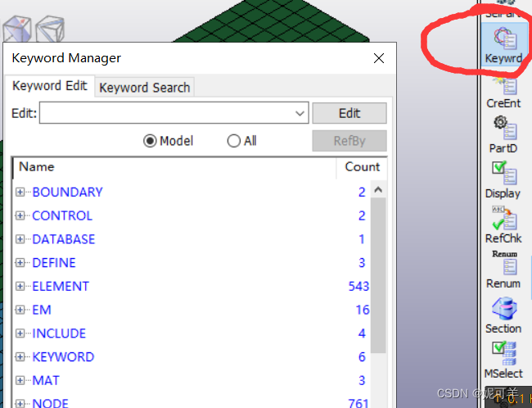This screenshot has width=532, height=408.
Task: Select the All radio button
Action: [x=234, y=141]
